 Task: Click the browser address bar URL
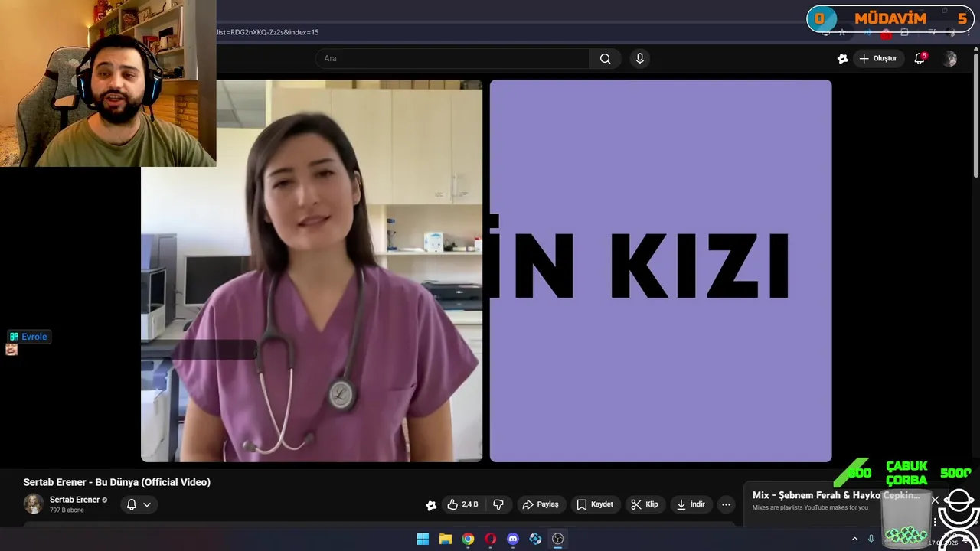(x=267, y=32)
